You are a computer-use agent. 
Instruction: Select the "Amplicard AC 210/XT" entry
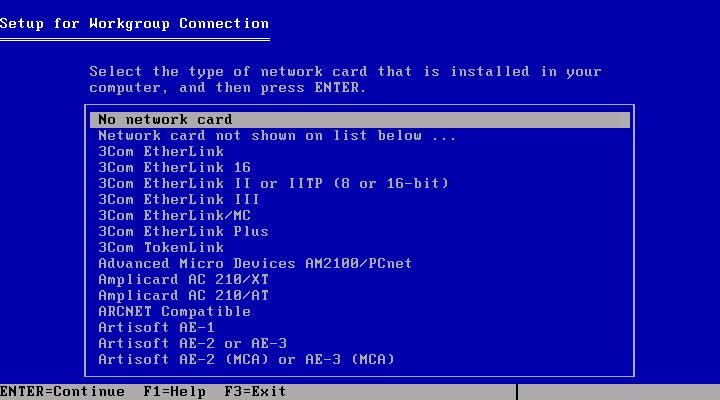click(183, 280)
